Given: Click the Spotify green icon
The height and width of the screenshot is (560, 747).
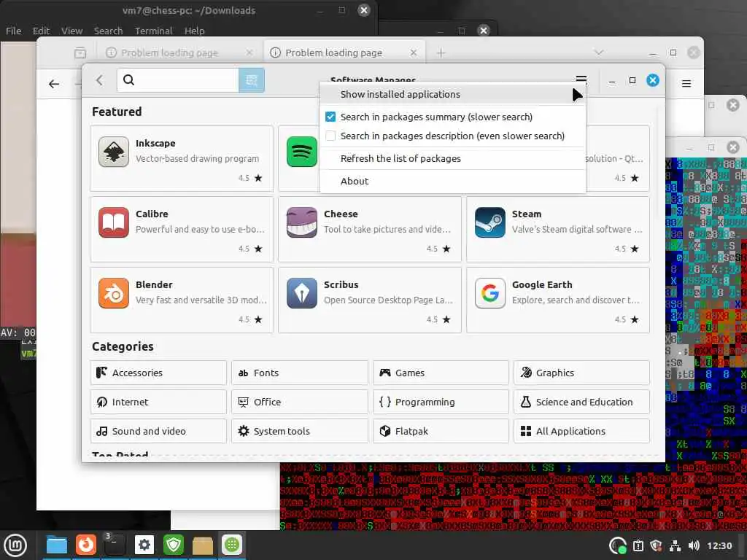Looking at the screenshot, I should [301, 152].
